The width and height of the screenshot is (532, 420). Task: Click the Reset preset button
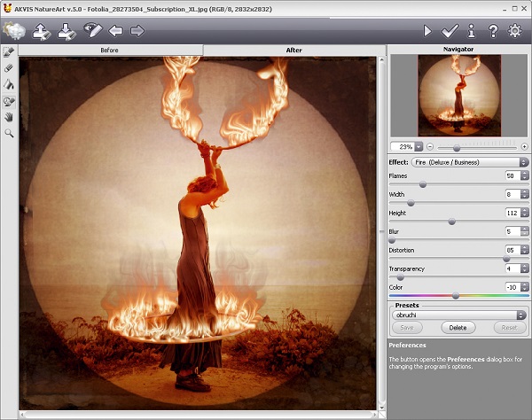coord(509,328)
